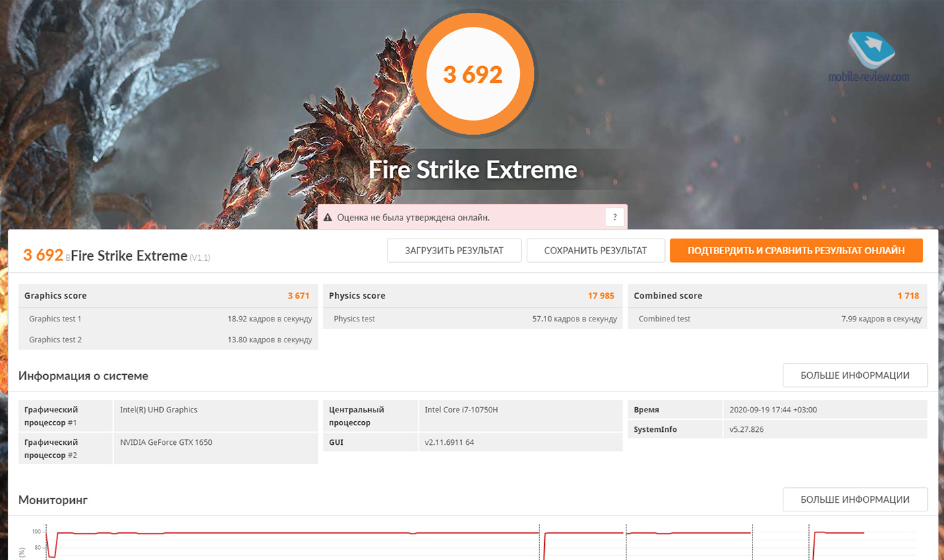Select the 'Информация о системе' heading

pos(84,376)
